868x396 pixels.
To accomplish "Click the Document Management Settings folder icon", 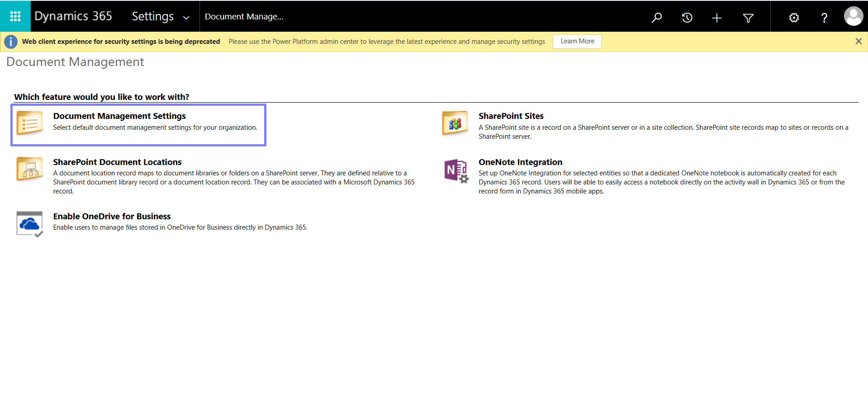I will click(30, 123).
